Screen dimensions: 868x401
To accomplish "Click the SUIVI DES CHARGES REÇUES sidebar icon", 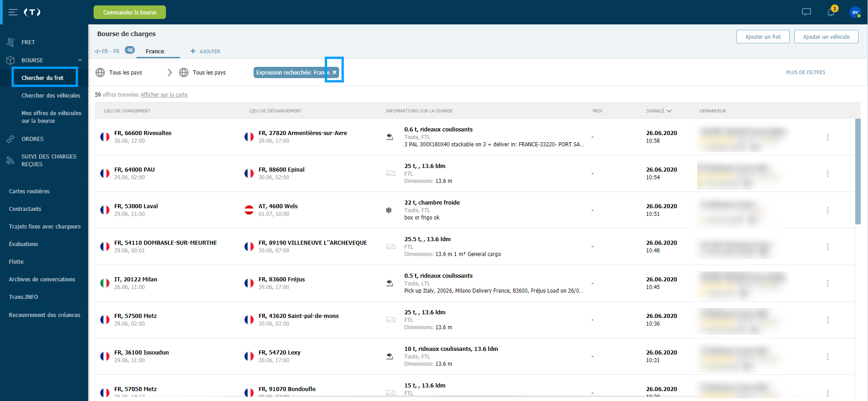I will click(x=10, y=160).
